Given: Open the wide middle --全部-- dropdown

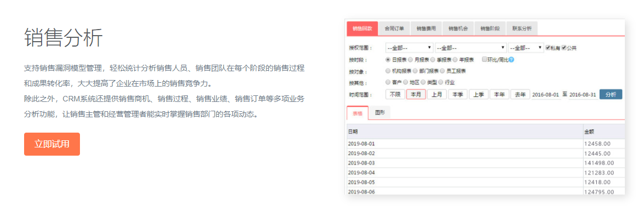Looking at the screenshot, I should (471, 48).
